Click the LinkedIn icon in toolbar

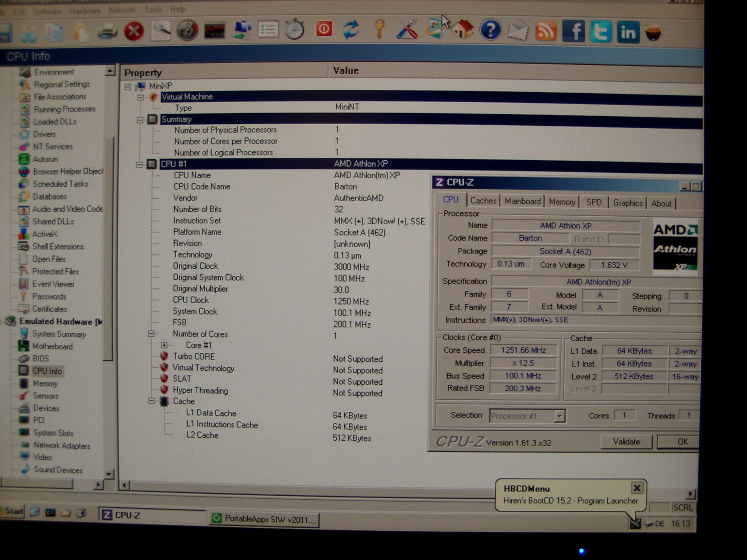point(628,32)
